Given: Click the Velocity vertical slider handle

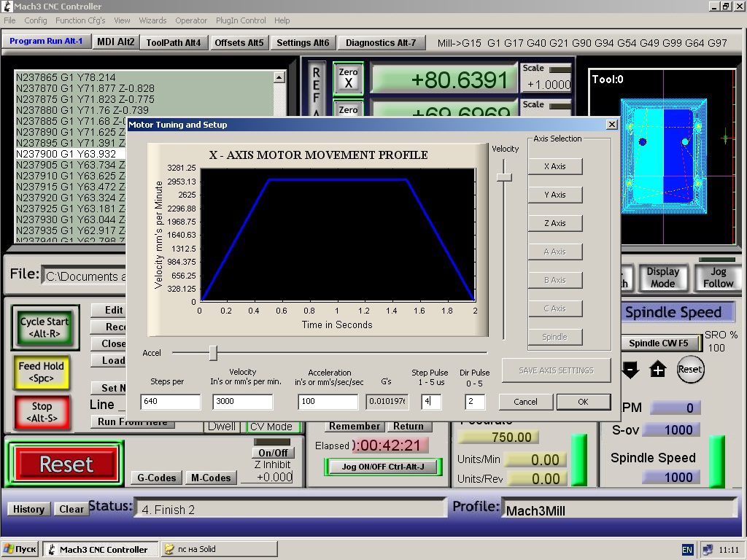Looking at the screenshot, I should (504, 177).
